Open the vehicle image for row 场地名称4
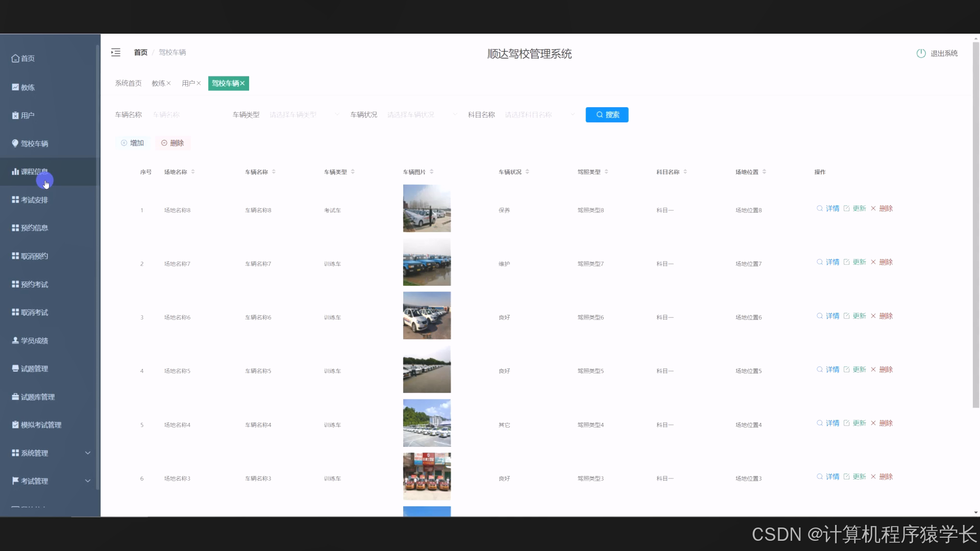Screen dimensions: 980x551 [x=427, y=423]
